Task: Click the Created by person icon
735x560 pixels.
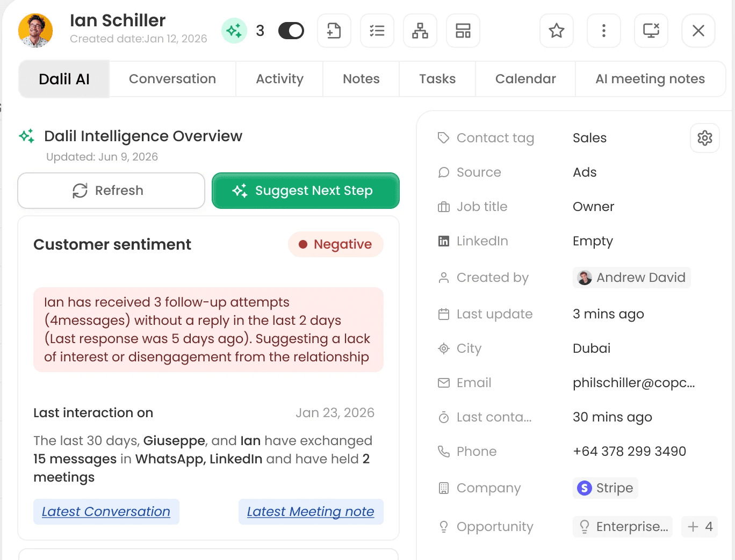Action: [x=443, y=278]
